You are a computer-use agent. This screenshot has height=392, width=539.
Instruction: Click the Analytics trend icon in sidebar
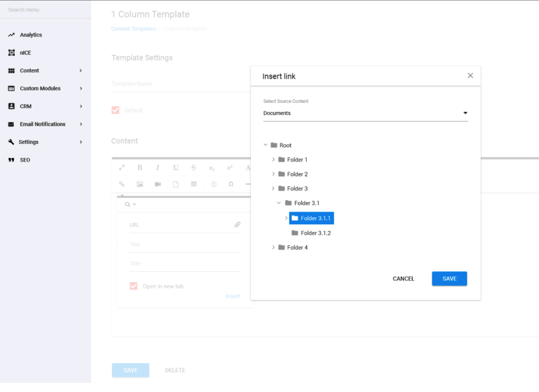click(x=11, y=35)
